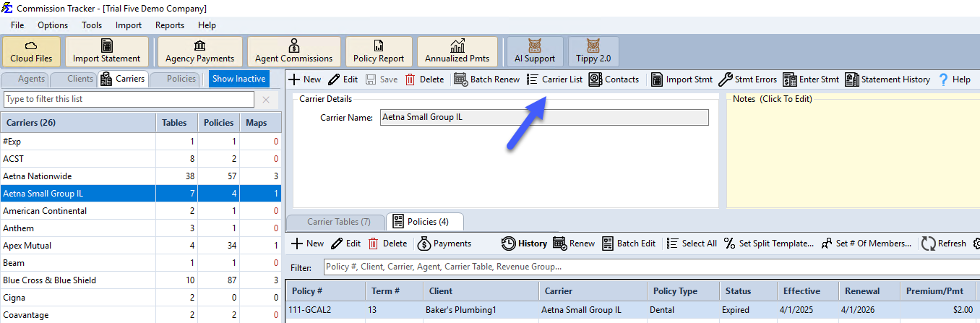Select the Aetna Nationwide carrier
This screenshot has height=323, width=980.
point(141,176)
